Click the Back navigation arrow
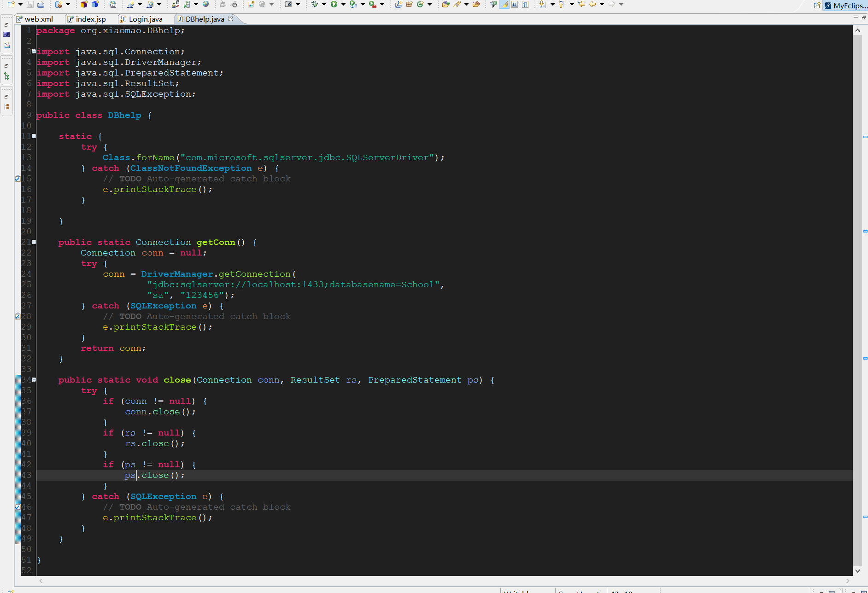Viewport: 868px width, 593px height. (x=592, y=5)
